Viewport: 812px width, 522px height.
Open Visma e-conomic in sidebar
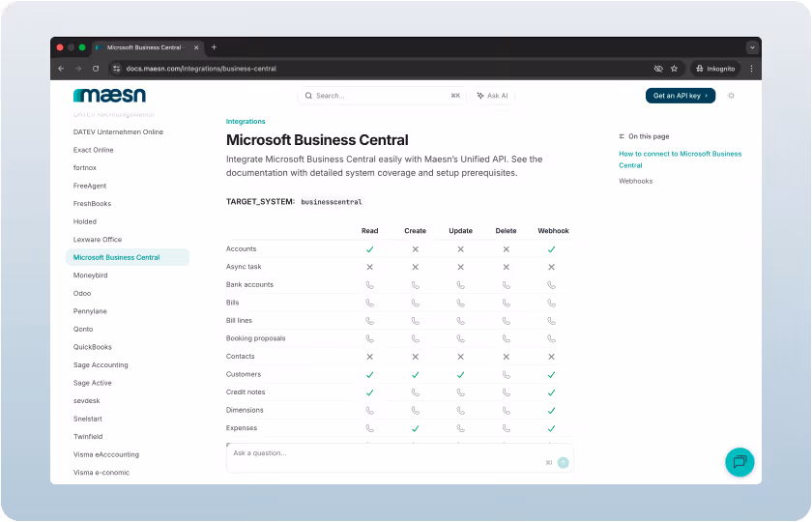click(x=101, y=473)
